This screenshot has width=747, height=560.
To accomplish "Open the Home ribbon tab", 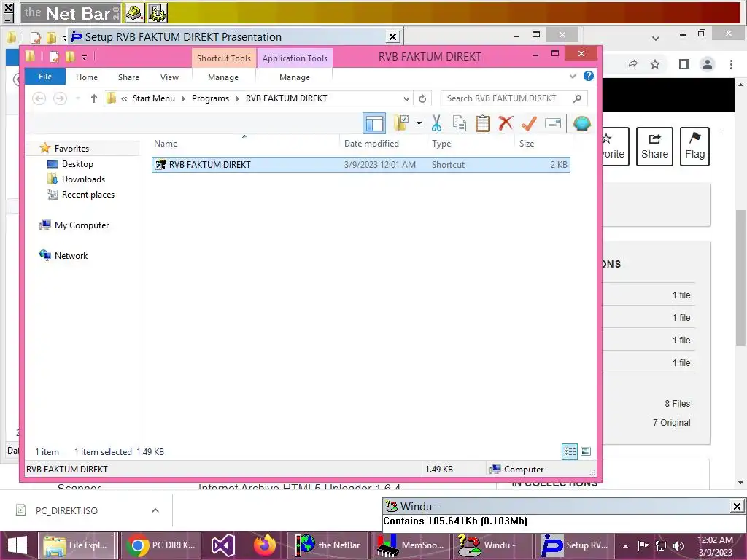I will pyautogui.click(x=87, y=77).
